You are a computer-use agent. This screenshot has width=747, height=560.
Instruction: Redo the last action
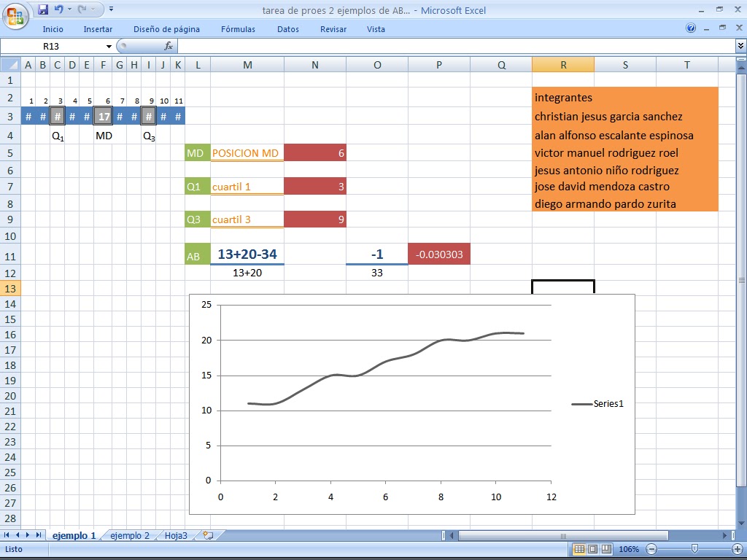tap(82, 9)
